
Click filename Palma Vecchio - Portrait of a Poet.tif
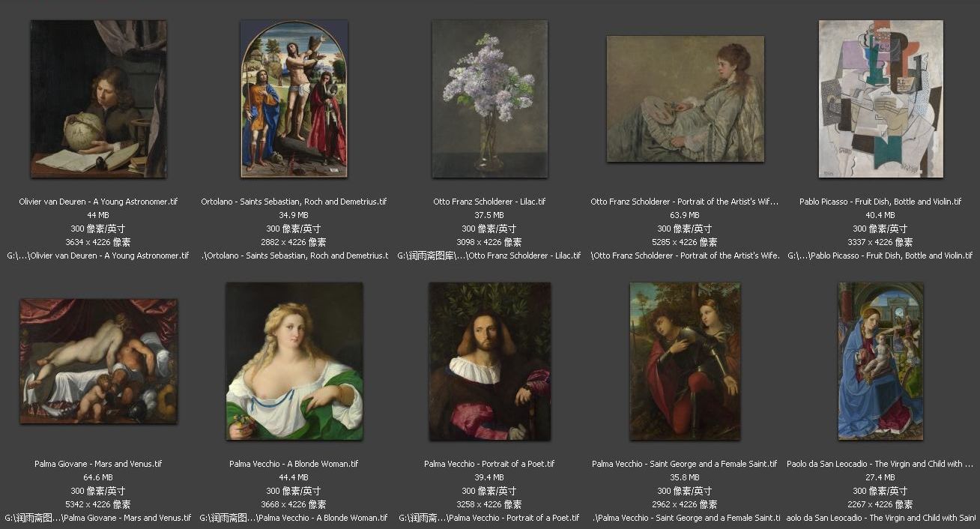click(489, 464)
